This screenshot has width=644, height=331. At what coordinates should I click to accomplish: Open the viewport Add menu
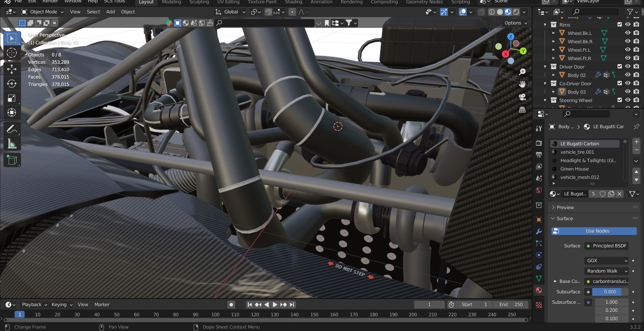(x=110, y=12)
